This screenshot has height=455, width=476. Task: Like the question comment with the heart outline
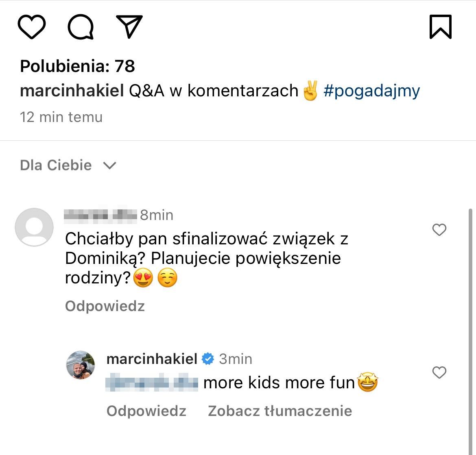[439, 230]
